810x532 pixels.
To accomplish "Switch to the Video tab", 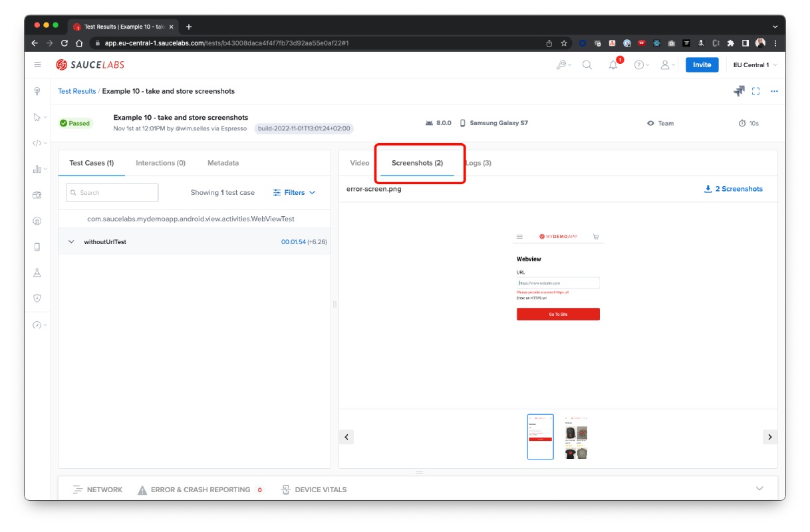I will point(360,163).
